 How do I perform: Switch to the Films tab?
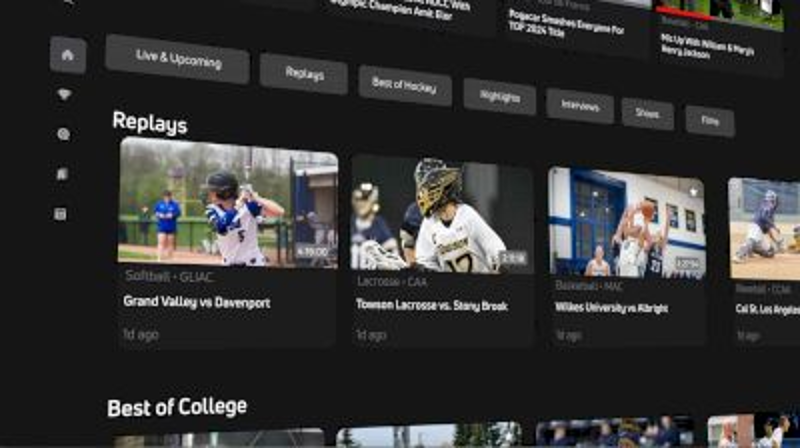coord(710,121)
